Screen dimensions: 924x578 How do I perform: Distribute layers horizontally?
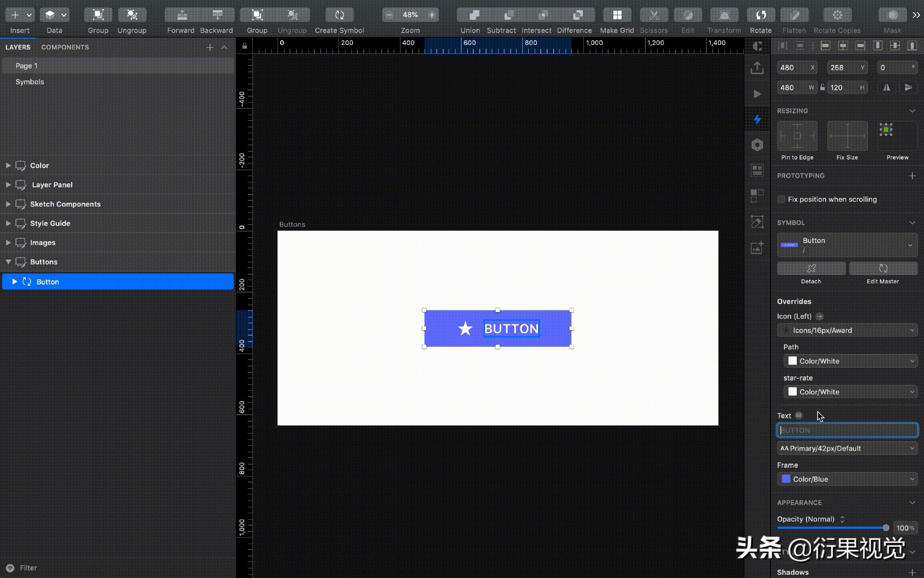pyautogui.click(x=782, y=45)
